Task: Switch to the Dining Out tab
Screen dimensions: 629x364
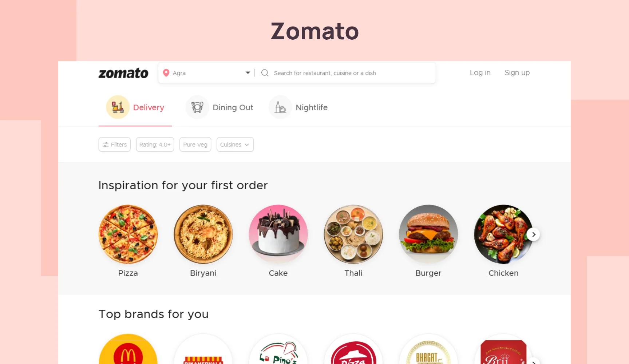Action: point(219,107)
